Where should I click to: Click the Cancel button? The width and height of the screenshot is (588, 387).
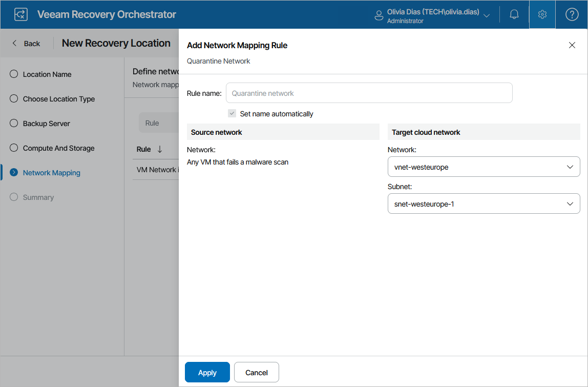pos(257,373)
